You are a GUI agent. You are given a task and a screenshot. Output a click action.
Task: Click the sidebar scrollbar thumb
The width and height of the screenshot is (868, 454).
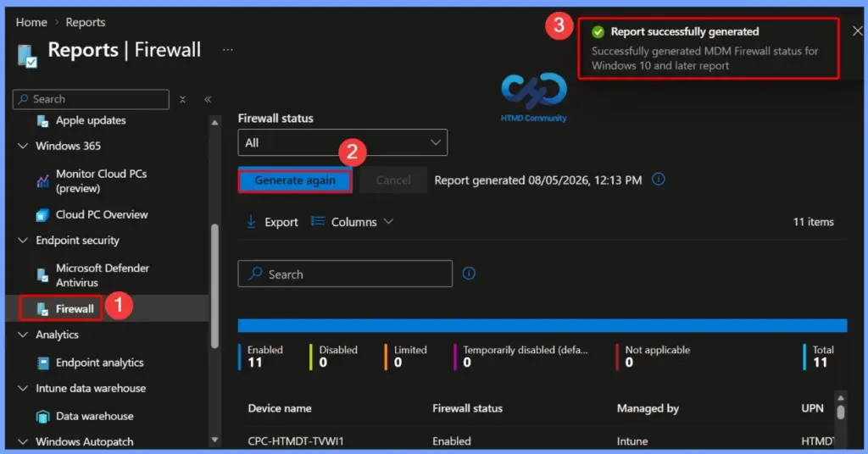pos(214,286)
